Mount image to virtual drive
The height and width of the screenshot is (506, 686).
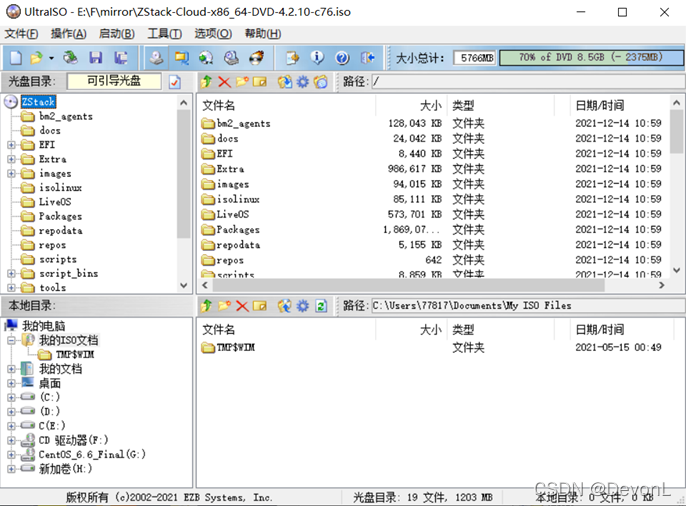pos(231,57)
